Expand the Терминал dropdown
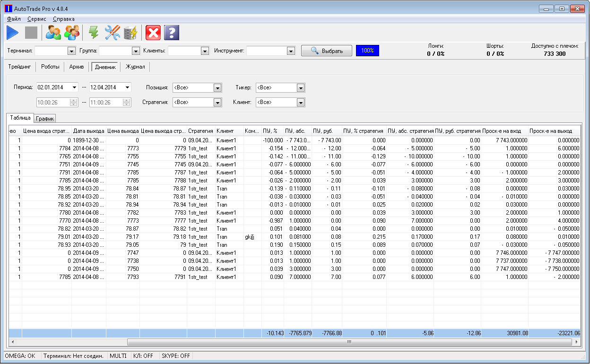 [x=72, y=51]
